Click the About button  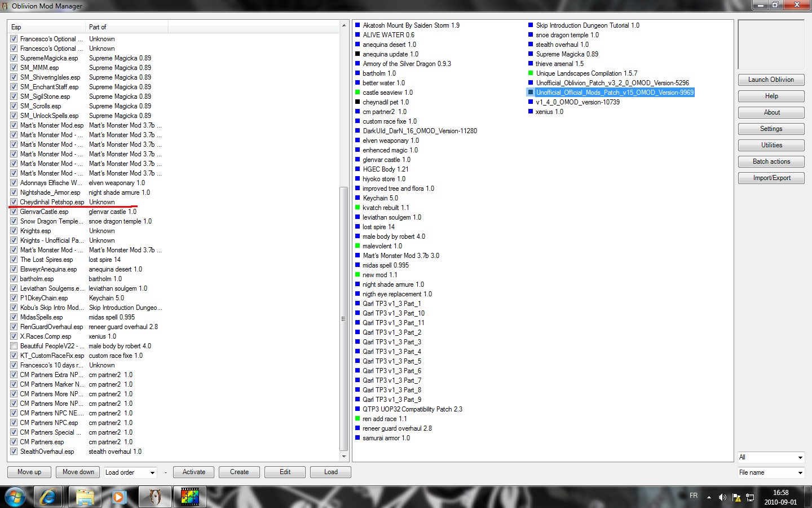tap(771, 113)
